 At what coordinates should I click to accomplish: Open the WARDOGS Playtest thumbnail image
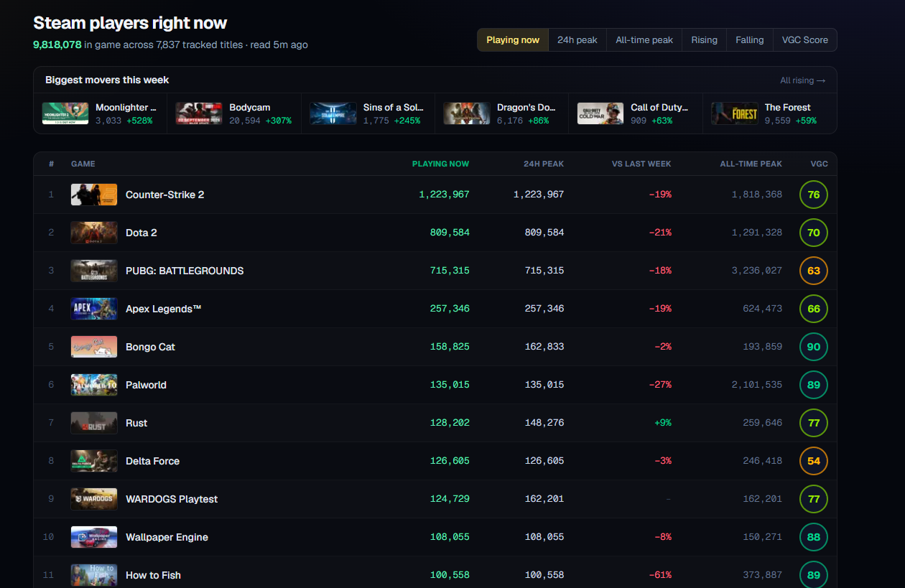[x=94, y=499]
